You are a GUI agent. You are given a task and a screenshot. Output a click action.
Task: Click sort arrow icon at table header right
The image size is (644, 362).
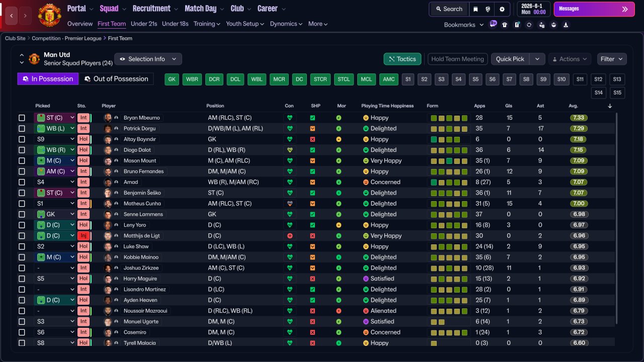[x=610, y=106]
